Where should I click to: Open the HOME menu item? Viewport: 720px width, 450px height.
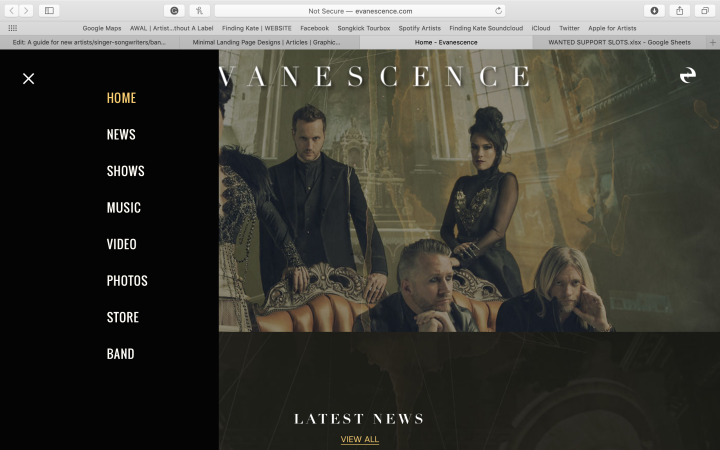point(121,98)
